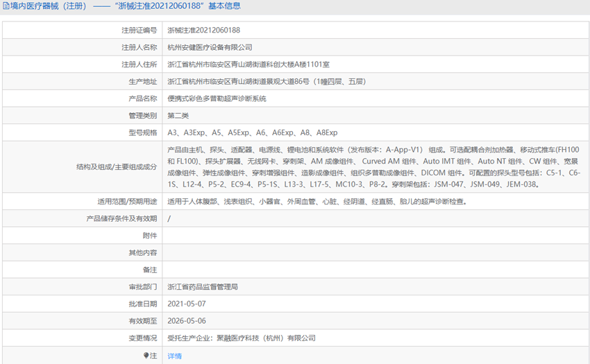590x364 pixels.
Task: Click the 审批部门 label
Action: click(142, 287)
